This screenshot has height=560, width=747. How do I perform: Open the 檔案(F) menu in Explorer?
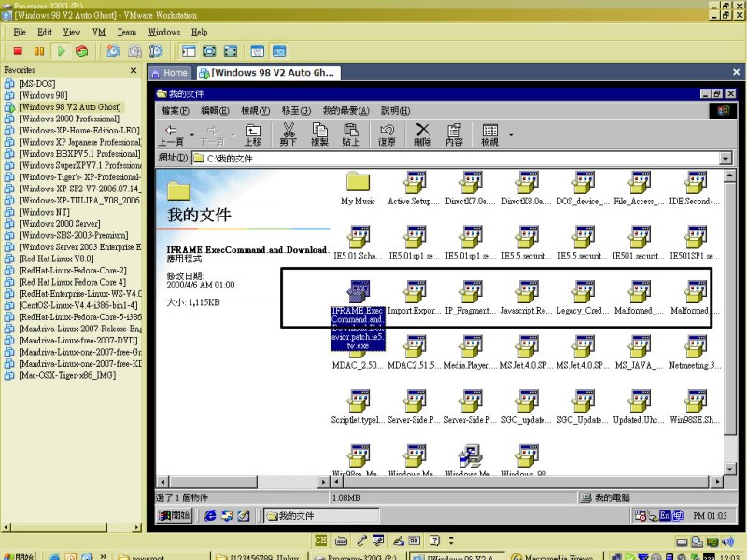(176, 110)
